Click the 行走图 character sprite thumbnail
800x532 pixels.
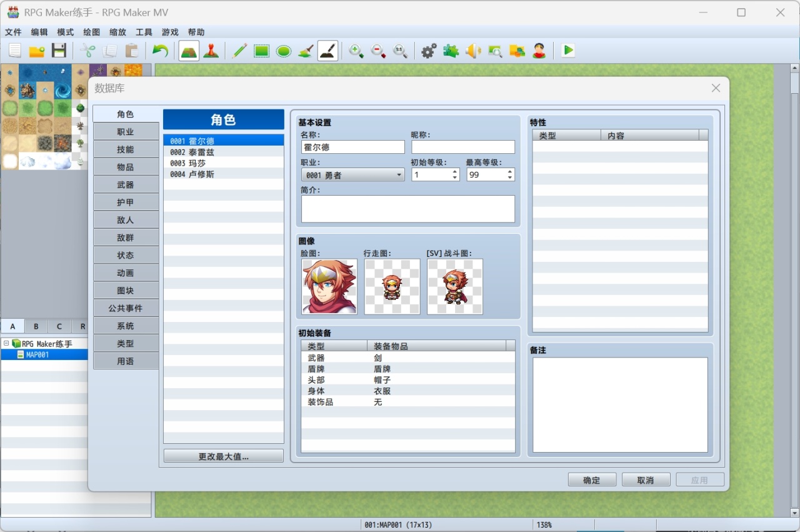392,286
